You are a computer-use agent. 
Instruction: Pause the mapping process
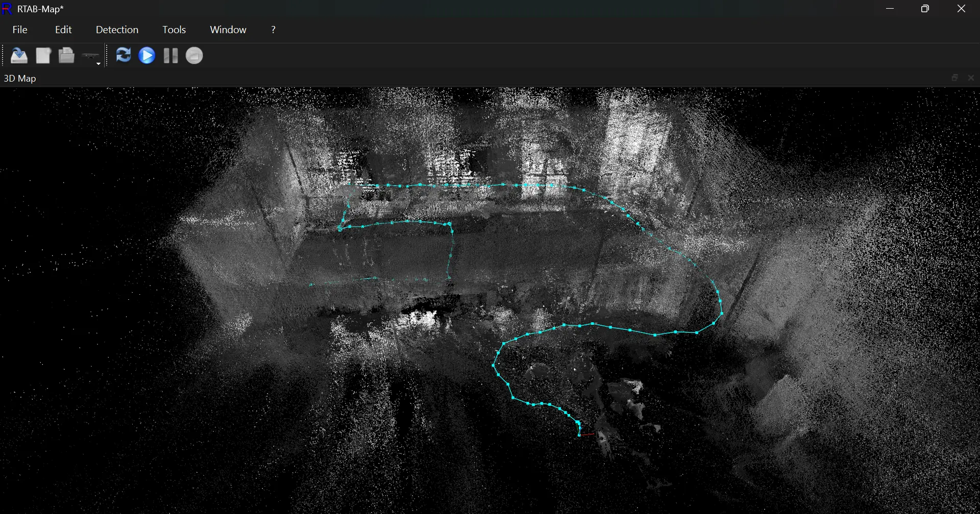pos(170,56)
